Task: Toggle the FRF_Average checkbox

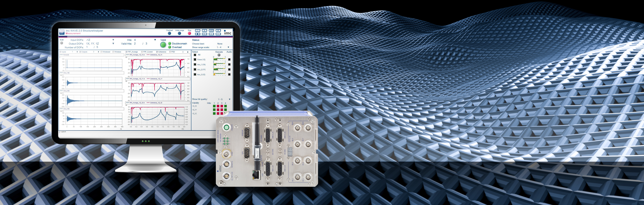Action: coord(126,52)
